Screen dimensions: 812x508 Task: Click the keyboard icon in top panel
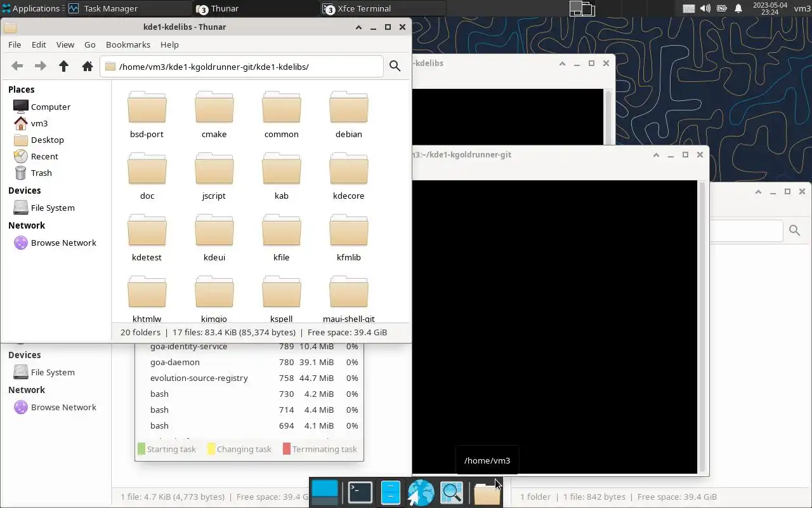point(689,8)
